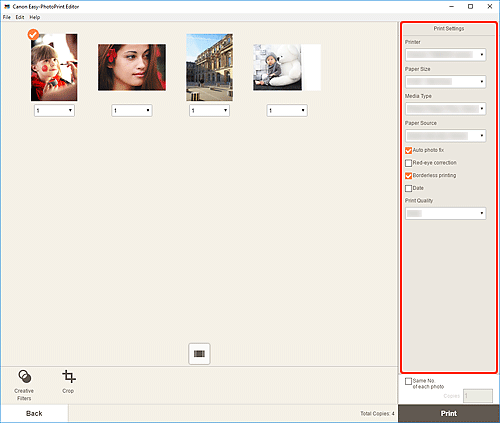Viewport: 500px width, 423px height.
Task: Click the Canon app icon in title bar
Action: [7, 6]
